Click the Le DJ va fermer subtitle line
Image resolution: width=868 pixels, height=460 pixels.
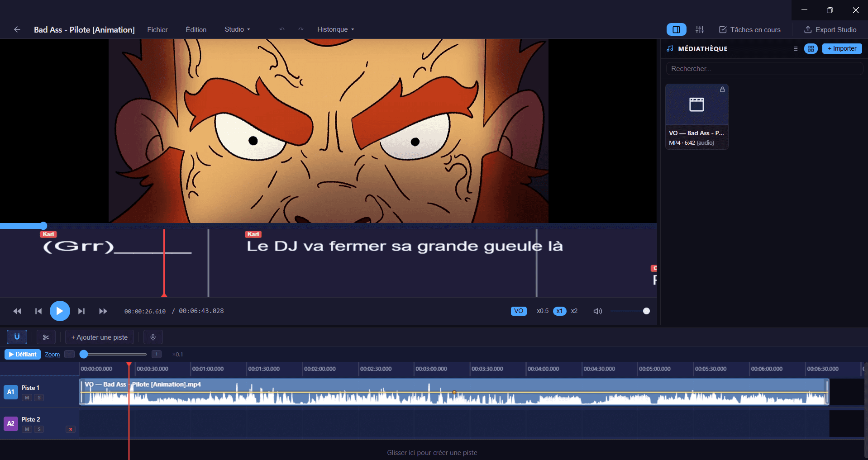(x=405, y=246)
